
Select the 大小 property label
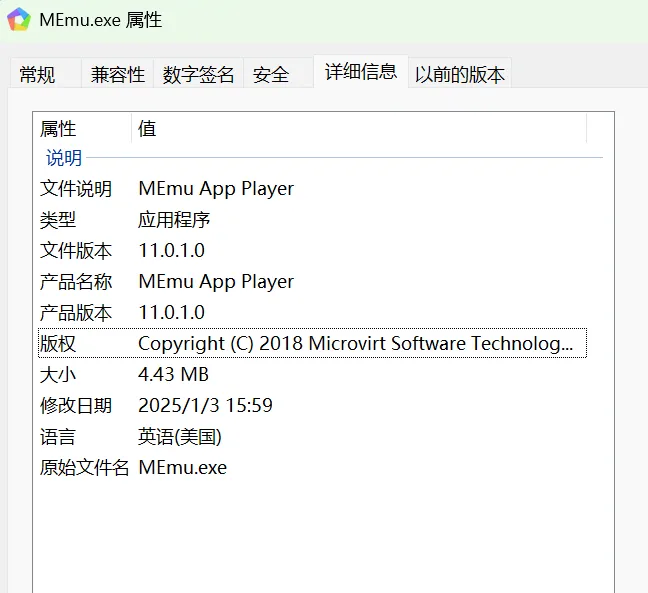[x=58, y=375]
